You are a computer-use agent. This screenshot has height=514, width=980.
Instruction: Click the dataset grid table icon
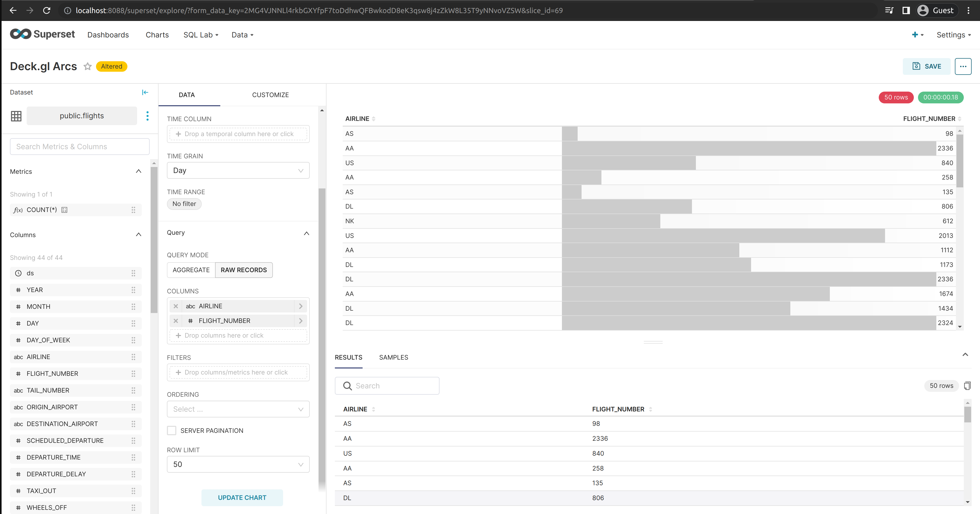(x=16, y=116)
